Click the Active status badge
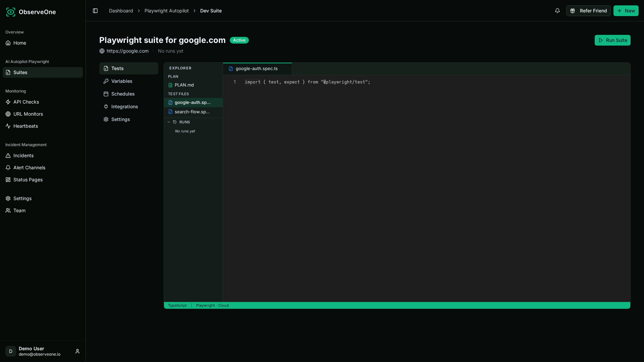644x362 pixels. pyautogui.click(x=239, y=40)
